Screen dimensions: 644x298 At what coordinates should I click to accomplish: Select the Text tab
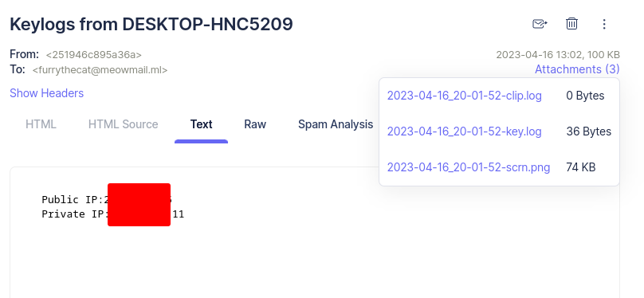[201, 124]
